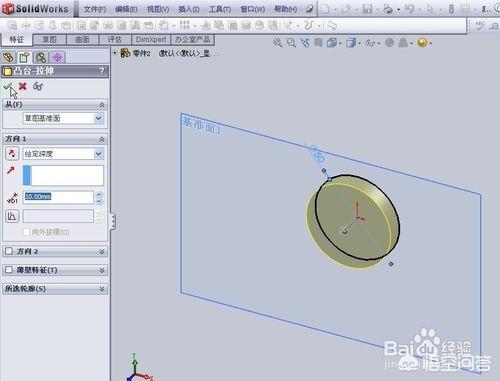Open the 给定深度 end condition dropdown
The height and width of the screenshot is (381, 500).
(x=63, y=154)
